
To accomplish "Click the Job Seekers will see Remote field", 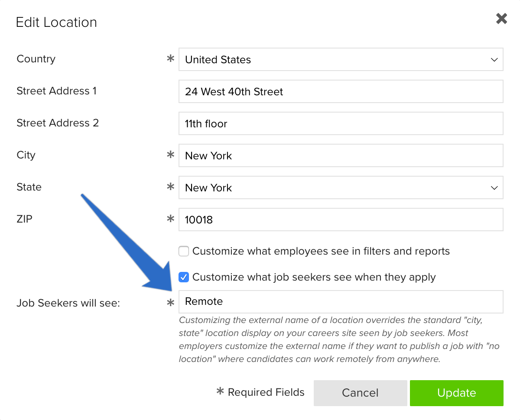I will (341, 302).
